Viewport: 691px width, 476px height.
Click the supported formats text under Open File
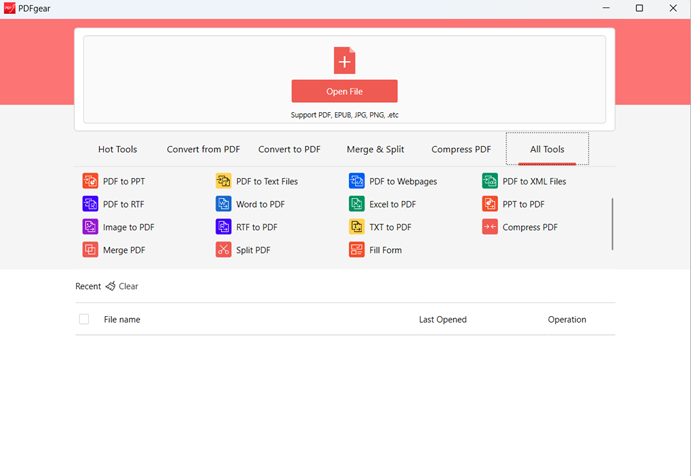click(345, 115)
